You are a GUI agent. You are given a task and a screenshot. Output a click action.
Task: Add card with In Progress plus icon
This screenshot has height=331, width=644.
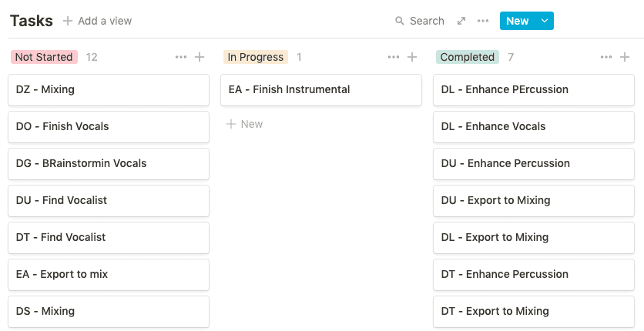412,57
